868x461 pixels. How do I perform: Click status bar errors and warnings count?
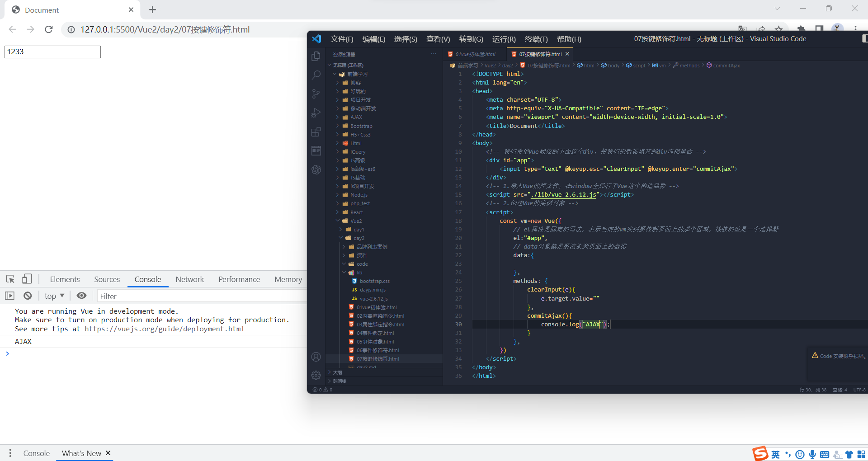pyautogui.click(x=322, y=390)
